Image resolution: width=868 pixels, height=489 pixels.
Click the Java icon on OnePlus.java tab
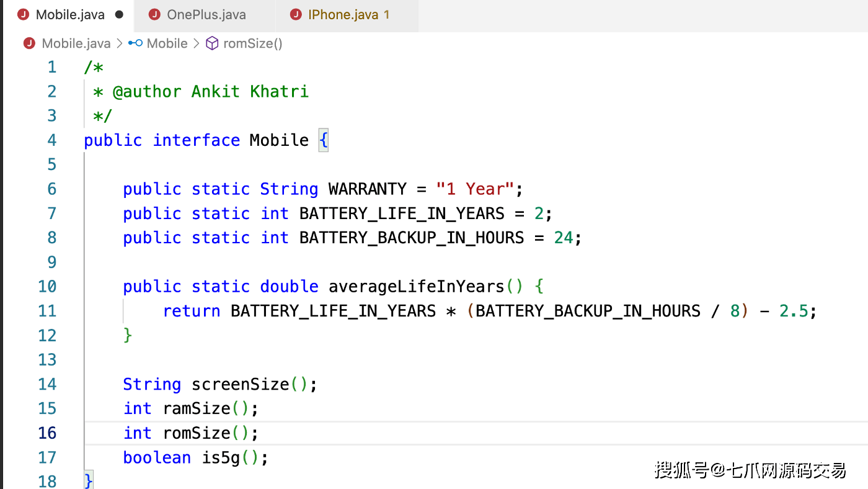click(155, 15)
